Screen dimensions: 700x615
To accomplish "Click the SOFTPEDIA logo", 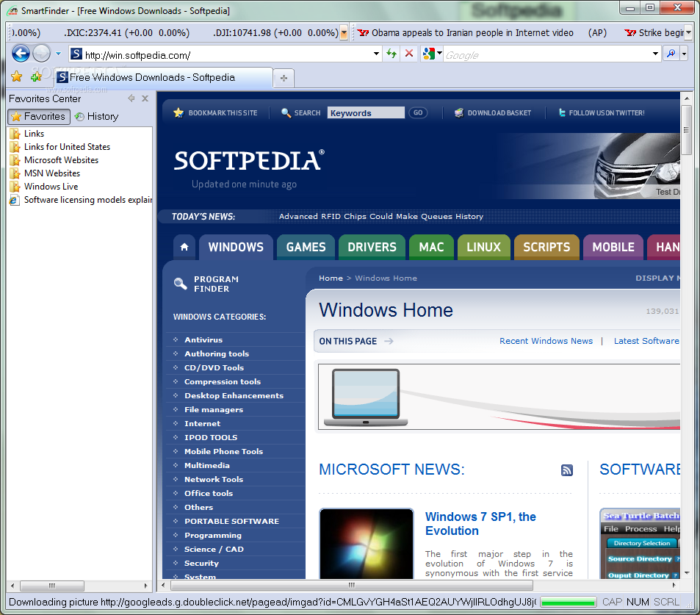I will 249,160.
